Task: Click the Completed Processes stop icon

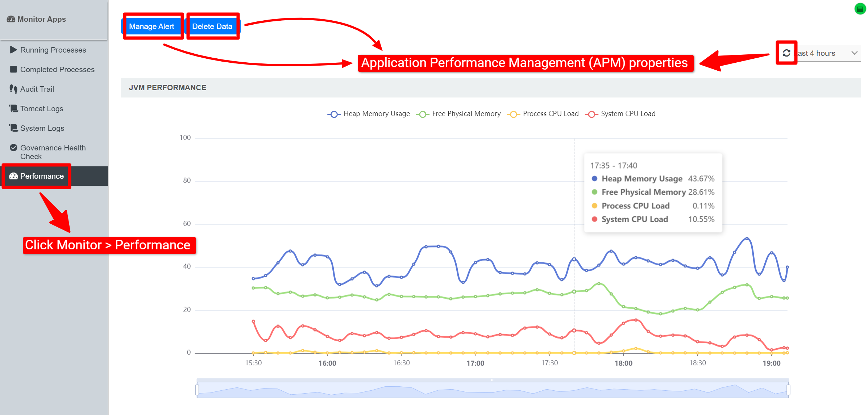Action: (13, 69)
